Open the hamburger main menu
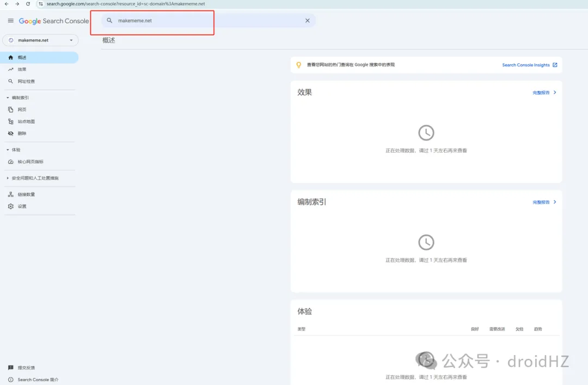The image size is (588, 385). click(x=11, y=21)
